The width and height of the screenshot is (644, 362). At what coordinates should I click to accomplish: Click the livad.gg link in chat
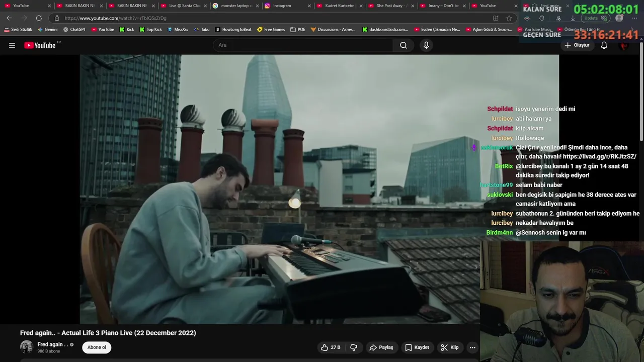[x=599, y=157]
